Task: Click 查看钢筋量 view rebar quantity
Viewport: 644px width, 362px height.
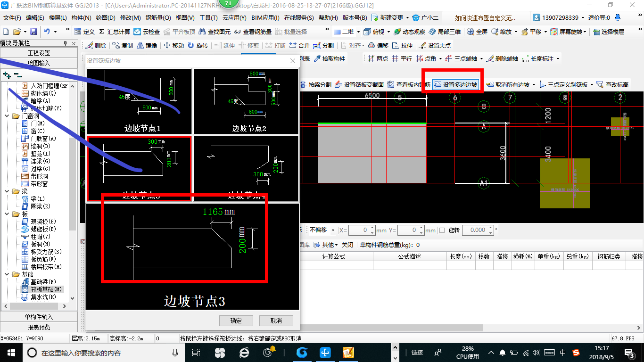Action: (253, 32)
